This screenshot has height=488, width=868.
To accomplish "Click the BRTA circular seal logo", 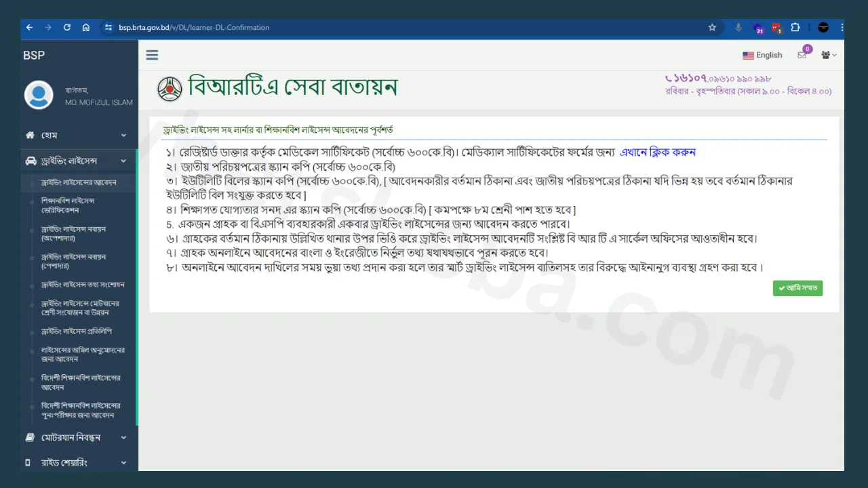I will 170,88.
